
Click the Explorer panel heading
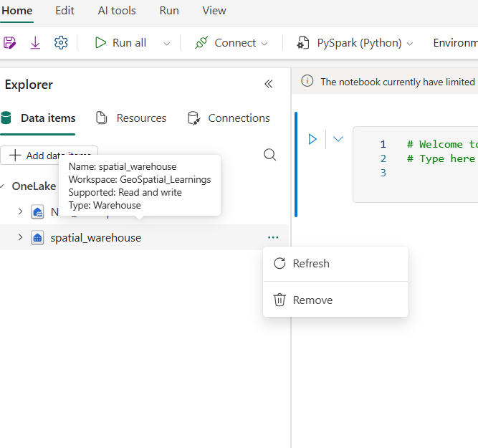29,85
